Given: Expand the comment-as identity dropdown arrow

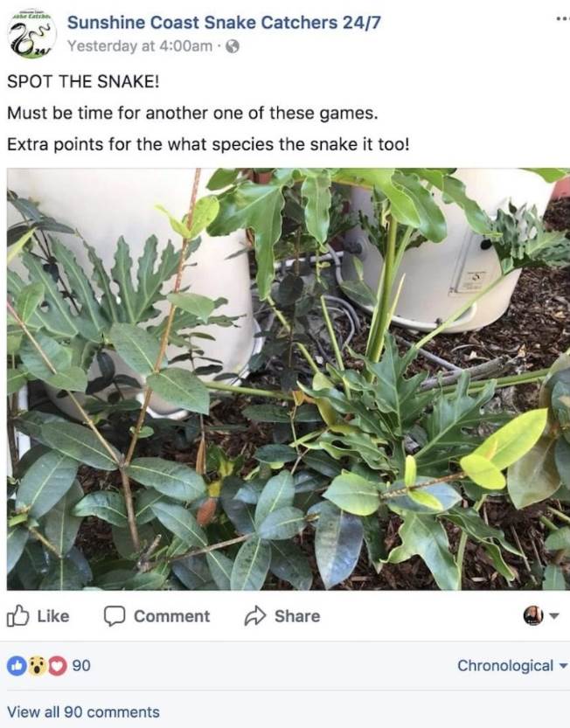Looking at the screenshot, I should pos(553,616).
